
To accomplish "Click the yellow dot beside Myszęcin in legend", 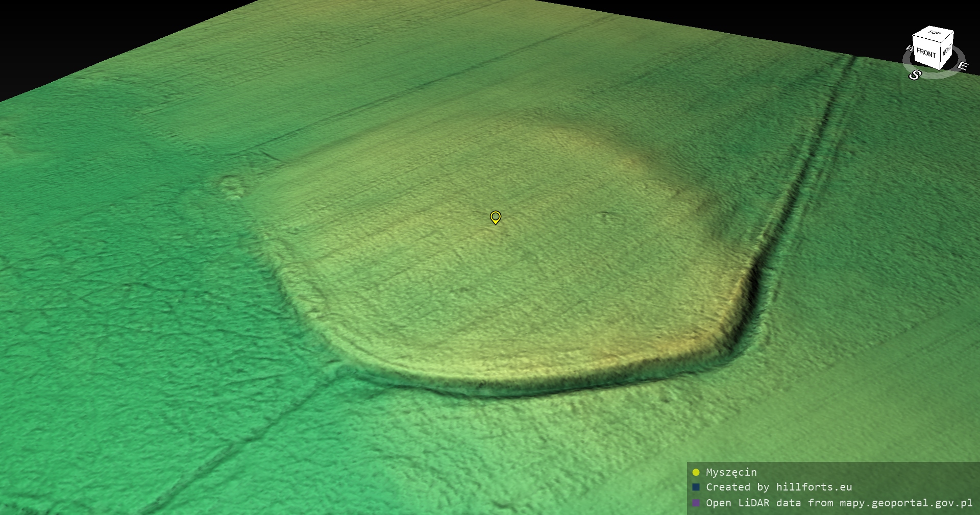I will [x=696, y=472].
